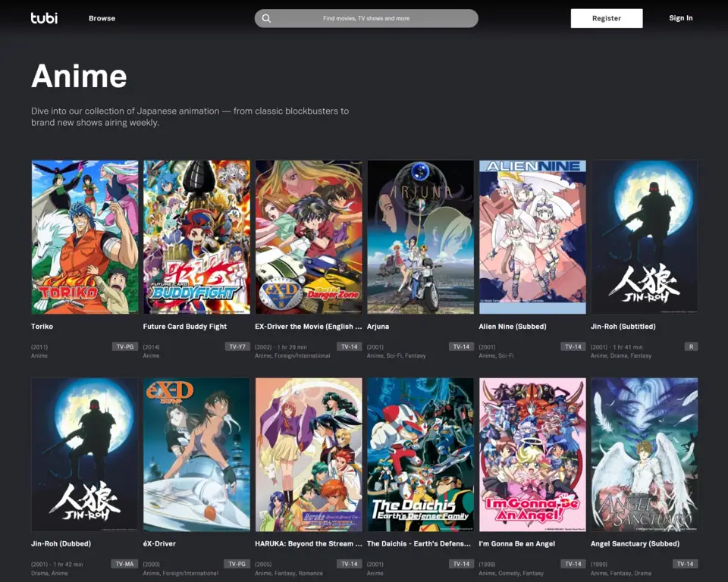Click the Anime, Drama, Fantasy genres under Jin-Roh (Subtitled)
728x582 pixels.
[621, 355]
